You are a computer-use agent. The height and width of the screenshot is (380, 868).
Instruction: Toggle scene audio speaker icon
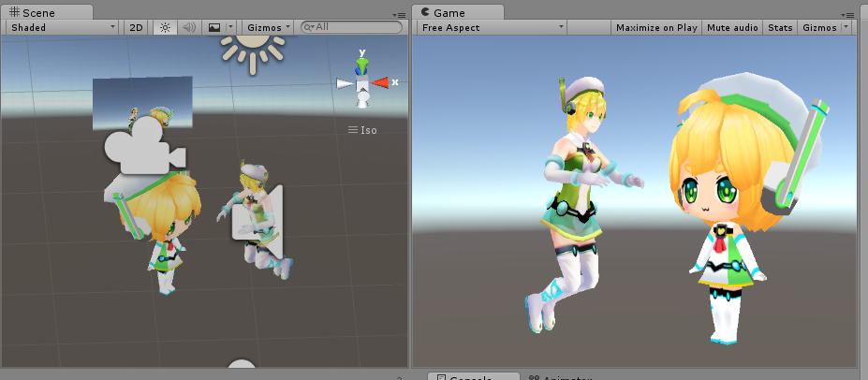(189, 27)
